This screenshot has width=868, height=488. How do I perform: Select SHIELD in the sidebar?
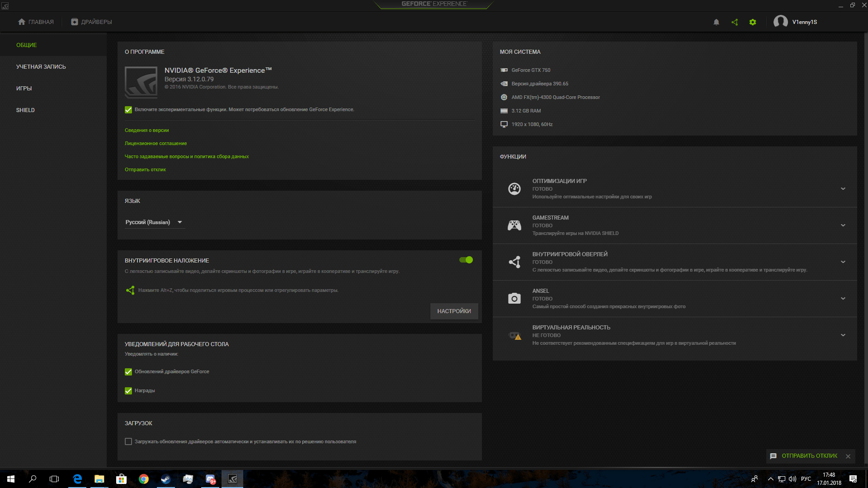pos(53,110)
